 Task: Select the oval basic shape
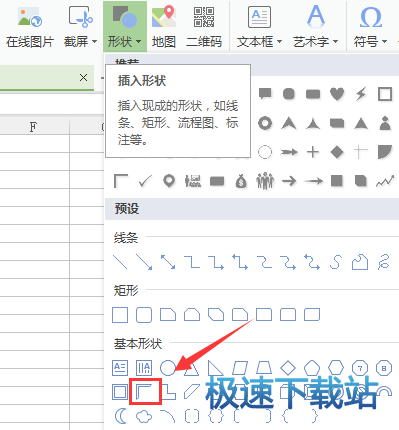pyautogui.click(x=168, y=368)
